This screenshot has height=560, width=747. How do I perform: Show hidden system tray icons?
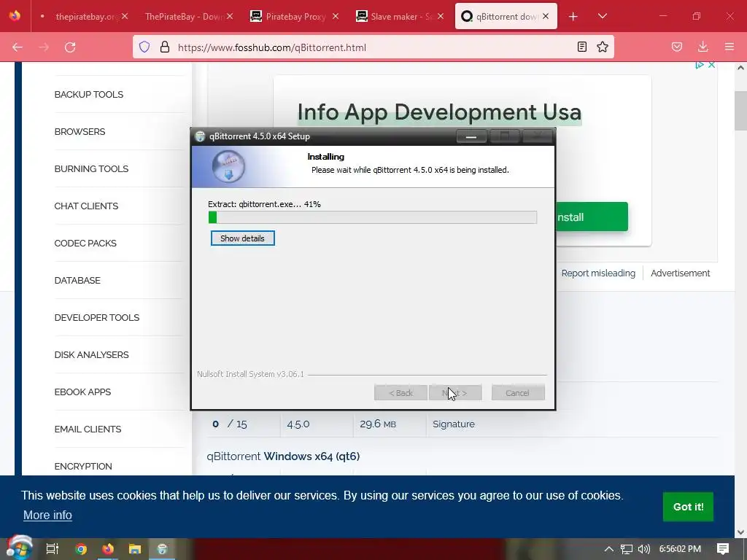609,549
